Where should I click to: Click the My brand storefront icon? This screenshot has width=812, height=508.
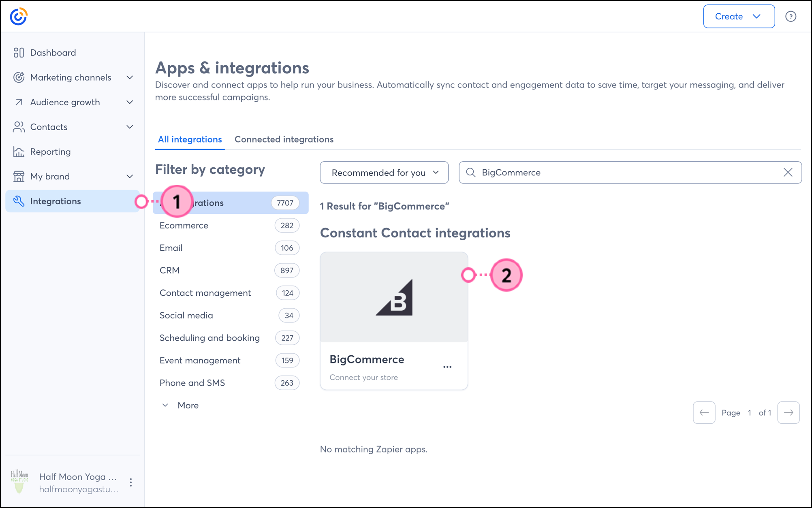(19, 176)
